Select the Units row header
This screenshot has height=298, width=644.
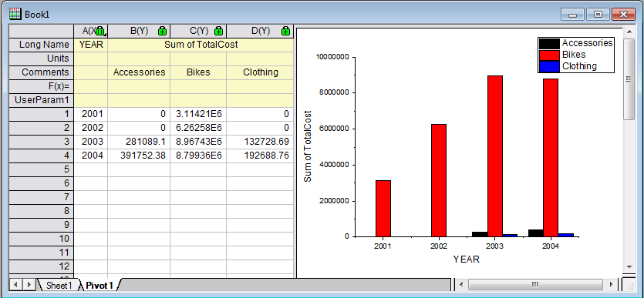coord(42,59)
